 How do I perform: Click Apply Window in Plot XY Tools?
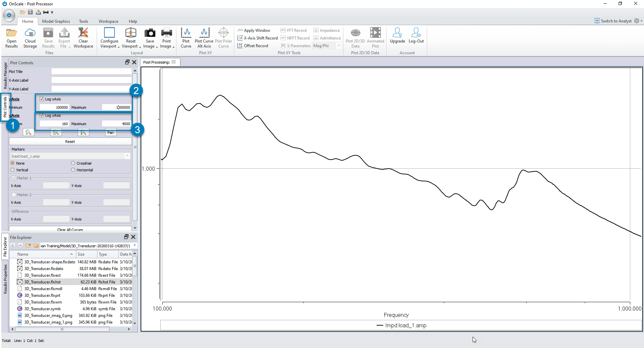254,30
